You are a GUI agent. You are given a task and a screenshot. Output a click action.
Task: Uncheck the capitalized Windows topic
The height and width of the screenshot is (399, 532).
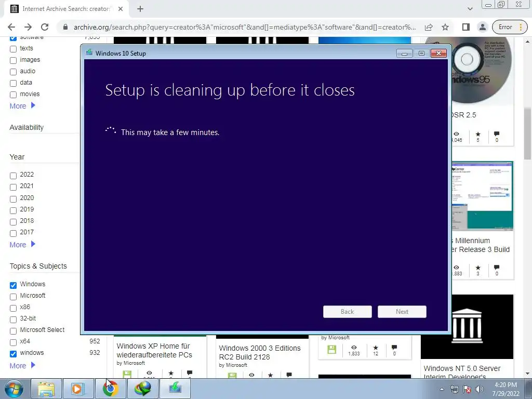(13, 285)
